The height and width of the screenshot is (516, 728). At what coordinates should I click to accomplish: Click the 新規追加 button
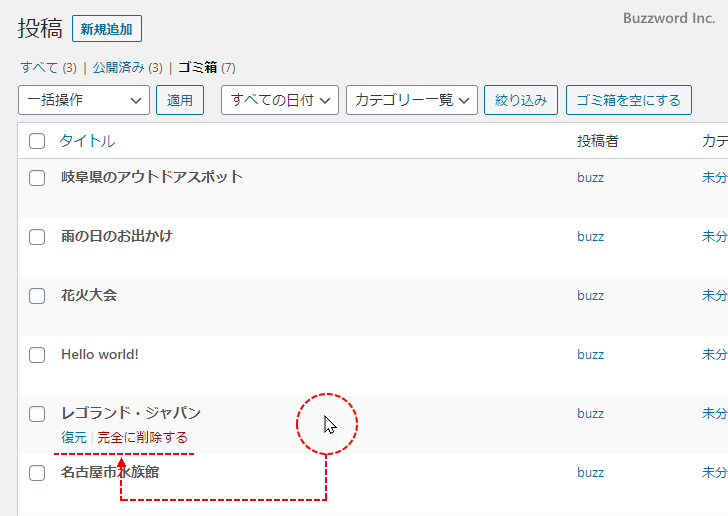click(107, 29)
